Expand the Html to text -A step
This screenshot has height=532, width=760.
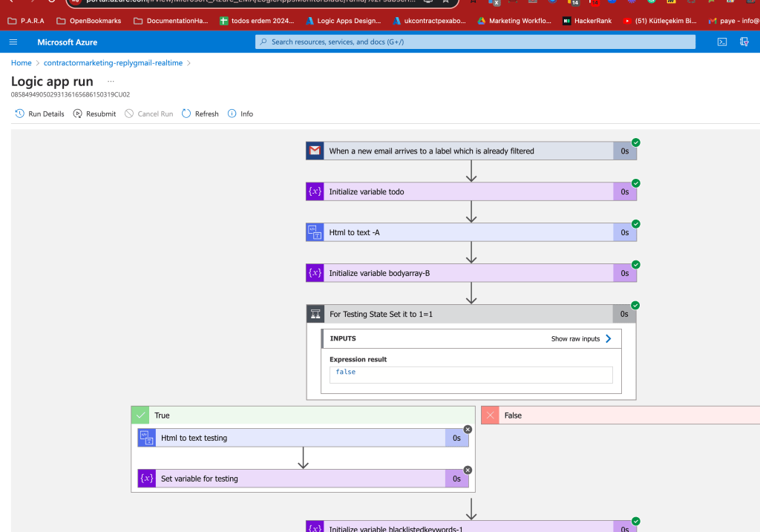click(471, 232)
